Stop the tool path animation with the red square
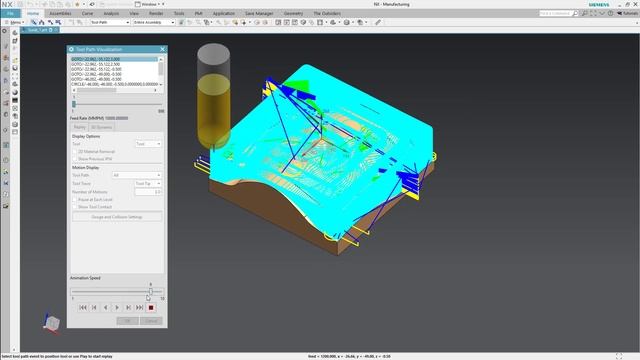 (151, 307)
